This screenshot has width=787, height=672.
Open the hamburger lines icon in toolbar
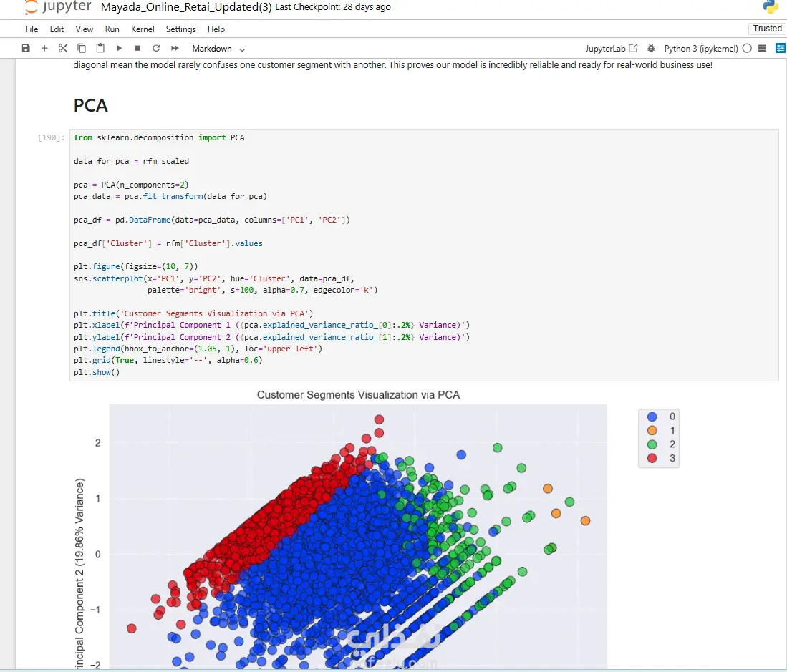[762, 48]
